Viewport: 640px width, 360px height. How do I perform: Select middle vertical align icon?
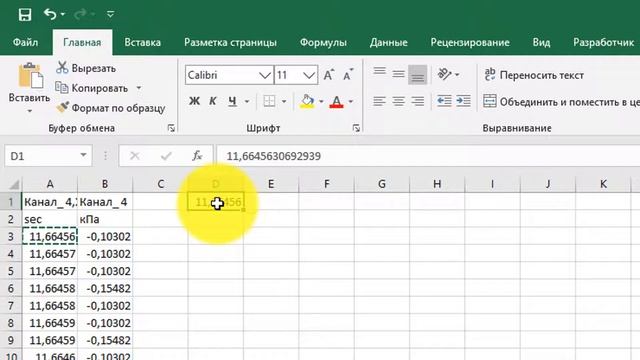pyautogui.click(x=398, y=74)
